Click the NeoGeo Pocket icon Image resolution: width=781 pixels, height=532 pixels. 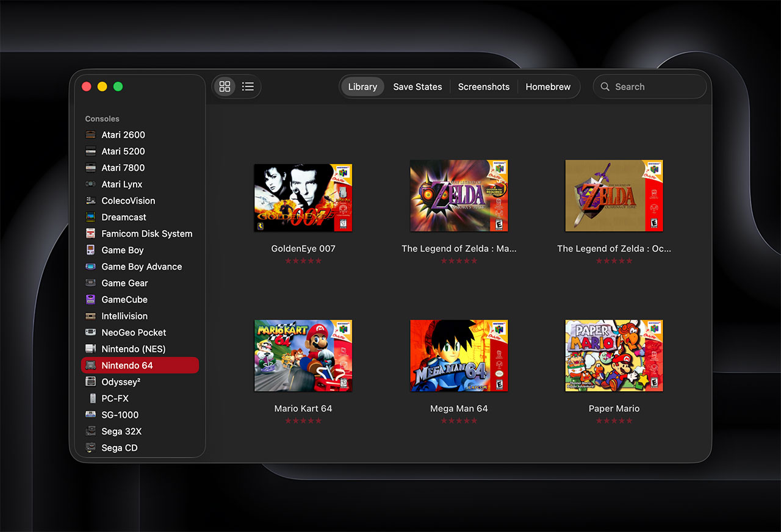coord(90,332)
